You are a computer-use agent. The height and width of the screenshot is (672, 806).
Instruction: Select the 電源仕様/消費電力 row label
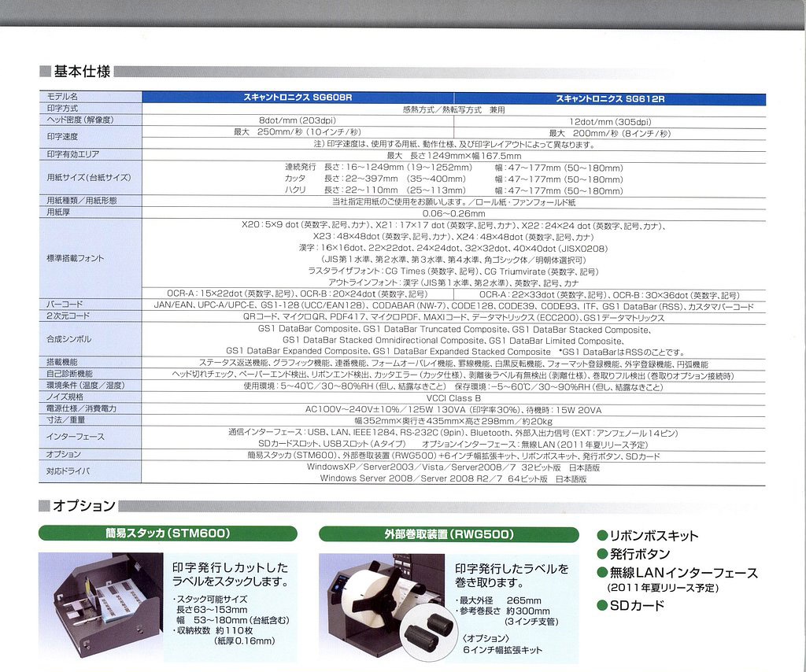click(81, 408)
